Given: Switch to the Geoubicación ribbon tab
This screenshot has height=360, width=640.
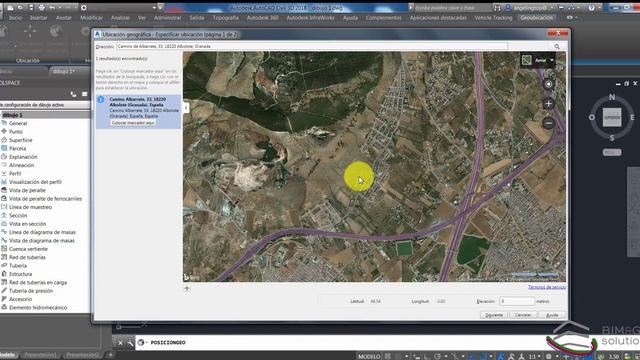Looking at the screenshot, I should (536, 18).
